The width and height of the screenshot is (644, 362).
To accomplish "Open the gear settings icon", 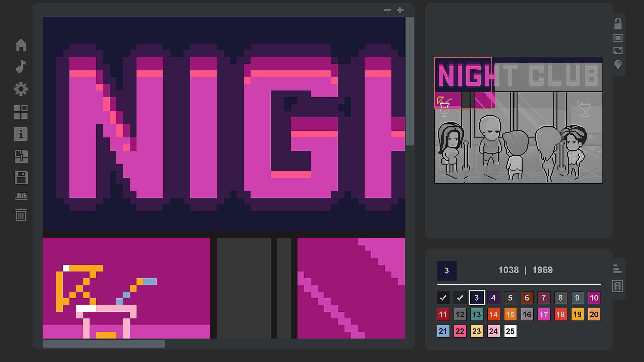I will pyautogui.click(x=21, y=89).
